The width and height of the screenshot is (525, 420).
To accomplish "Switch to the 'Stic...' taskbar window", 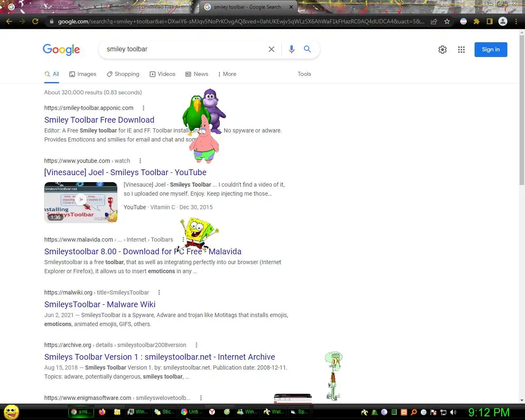I will (x=164, y=412).
